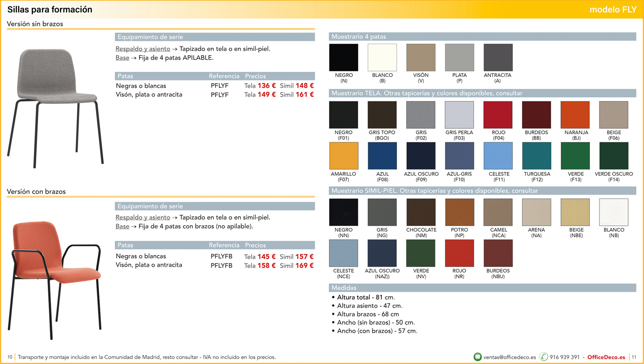Click the 161 € Simil price
Screen dimensions: 644x364
click(305, 95)
